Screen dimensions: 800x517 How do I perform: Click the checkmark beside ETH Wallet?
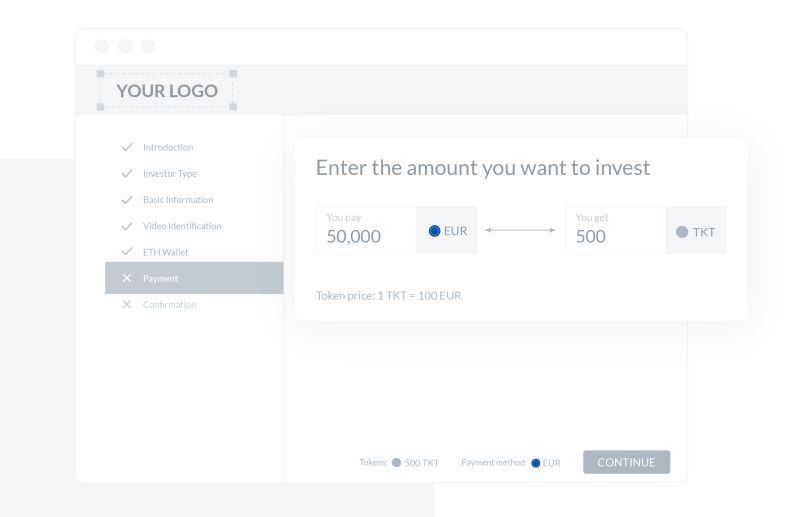(x=127, y=252)
